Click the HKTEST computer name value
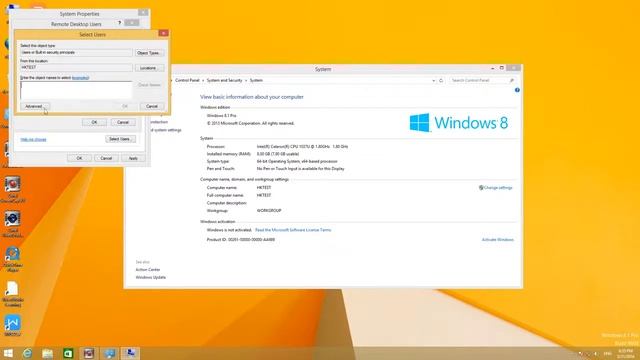Image resolution: width=640 pixels, height=360 pixels. [264, 188]
